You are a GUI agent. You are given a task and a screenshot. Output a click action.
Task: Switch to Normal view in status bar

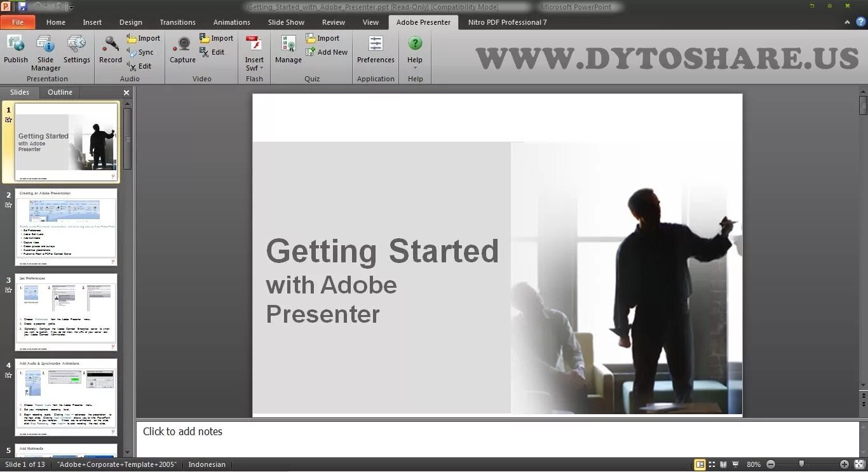click(x=700, y=464)
